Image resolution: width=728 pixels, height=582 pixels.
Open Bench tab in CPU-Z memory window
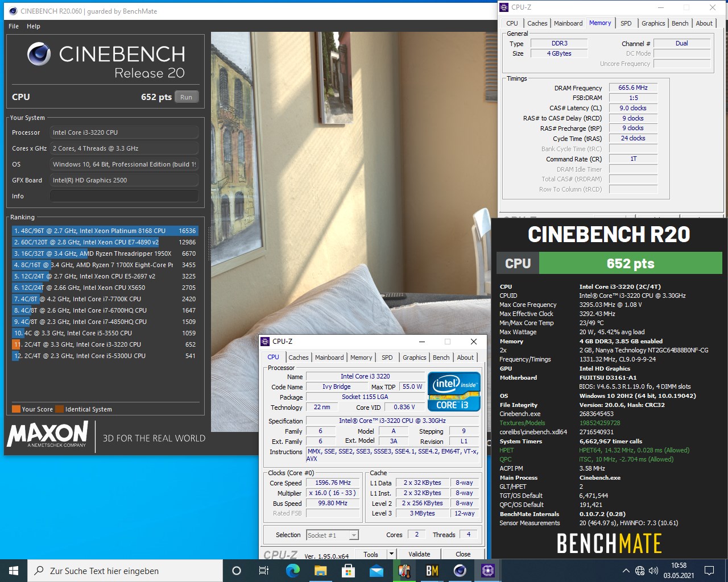pyautogui.click(x=680, y=23)
